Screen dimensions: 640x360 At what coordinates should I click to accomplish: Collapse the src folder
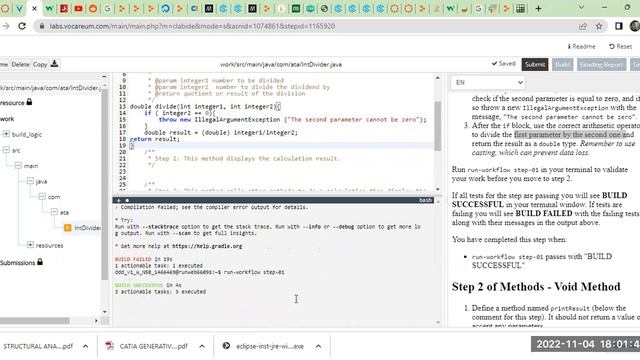click(6, 150)
